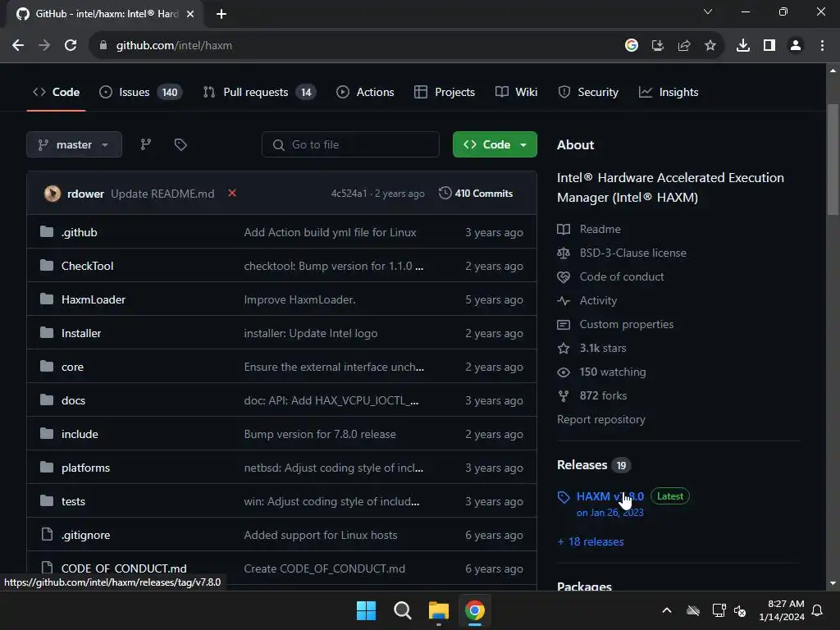Open the Code of conduct link

(610, 277)
